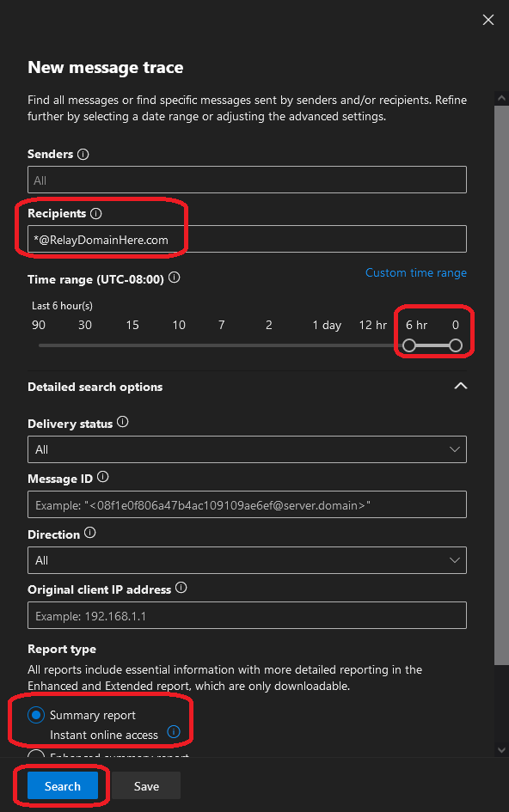Click the Save button
The width and height of the screenshot is (509, 812).
click(x=146, y=786)
